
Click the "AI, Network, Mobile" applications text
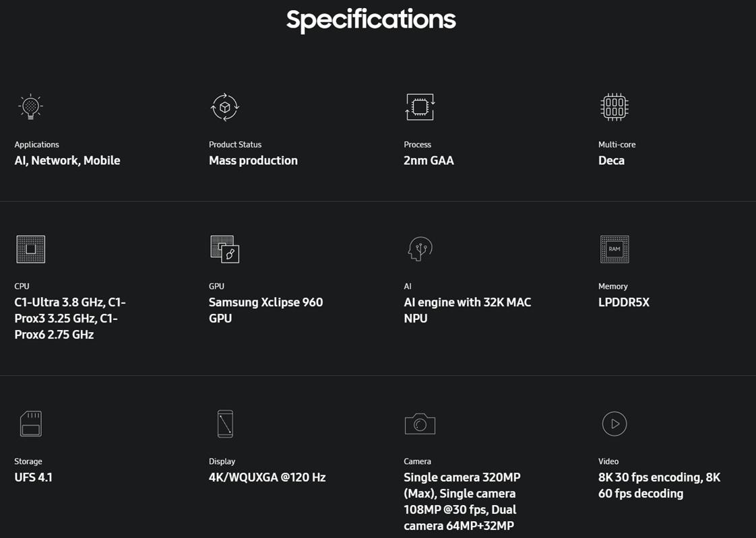click(67, 160)
